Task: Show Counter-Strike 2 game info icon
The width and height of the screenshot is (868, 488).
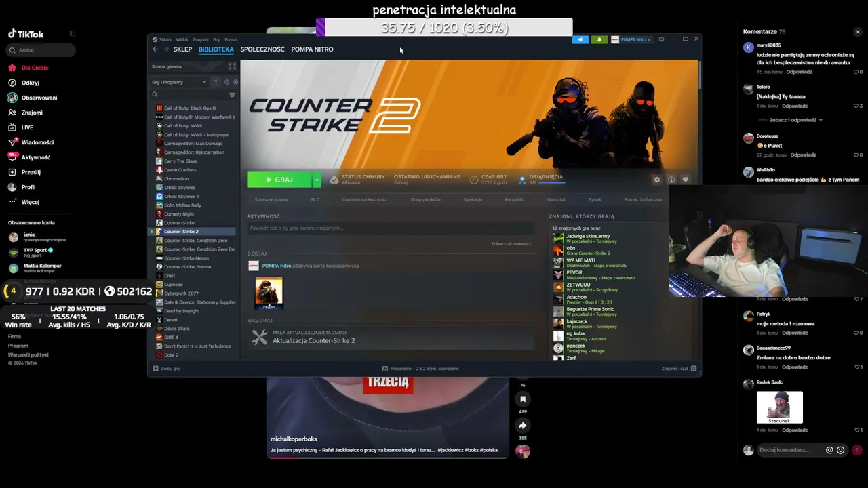Action: (671, 180)
